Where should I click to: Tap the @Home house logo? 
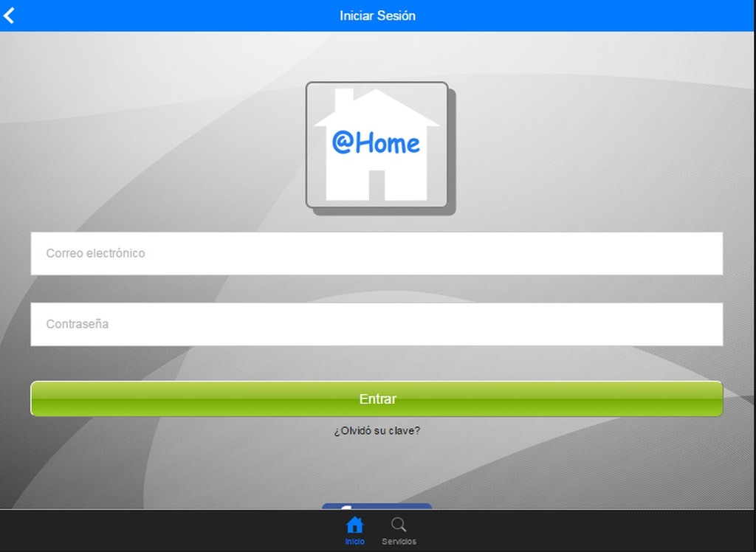(x=377, y=145)
